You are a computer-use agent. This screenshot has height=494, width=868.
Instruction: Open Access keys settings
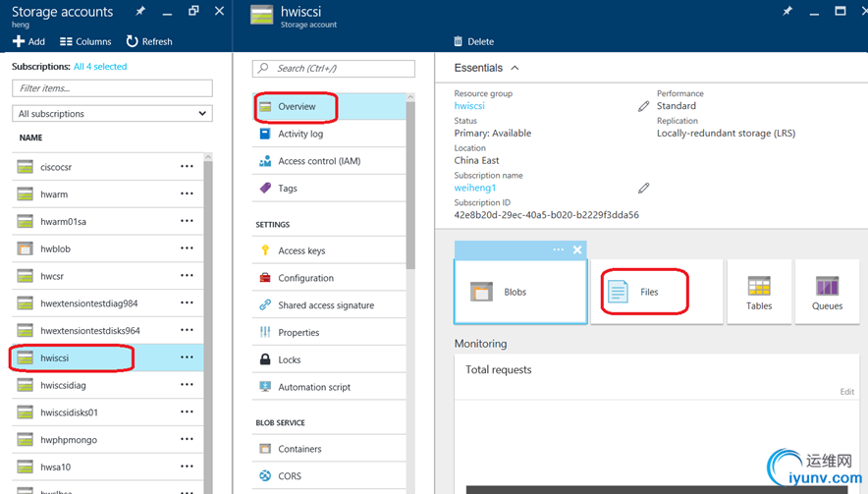coord(329,250)
